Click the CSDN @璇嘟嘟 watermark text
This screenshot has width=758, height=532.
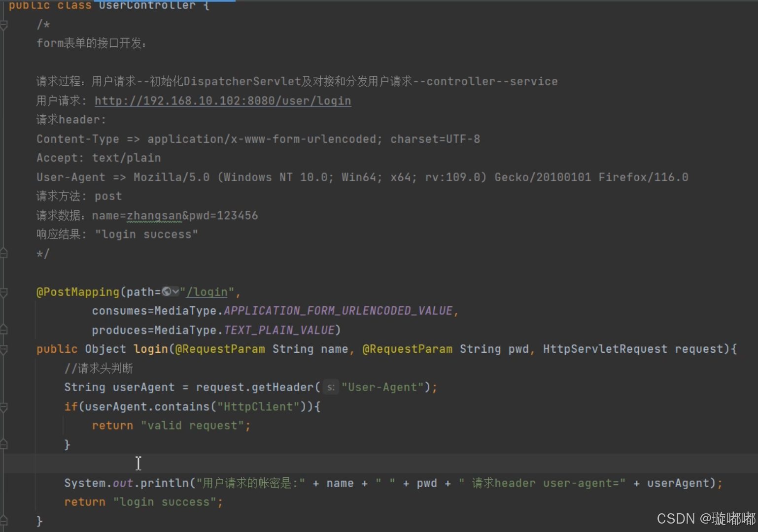[700, 519]
